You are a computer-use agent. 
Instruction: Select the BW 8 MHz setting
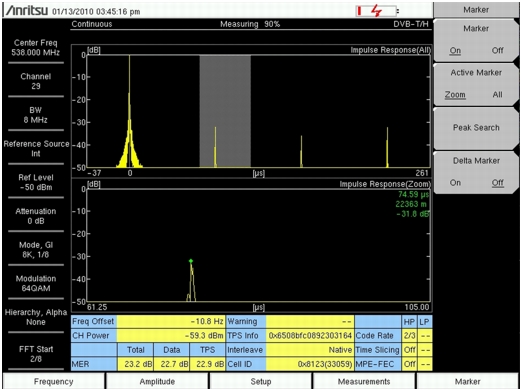36,115
